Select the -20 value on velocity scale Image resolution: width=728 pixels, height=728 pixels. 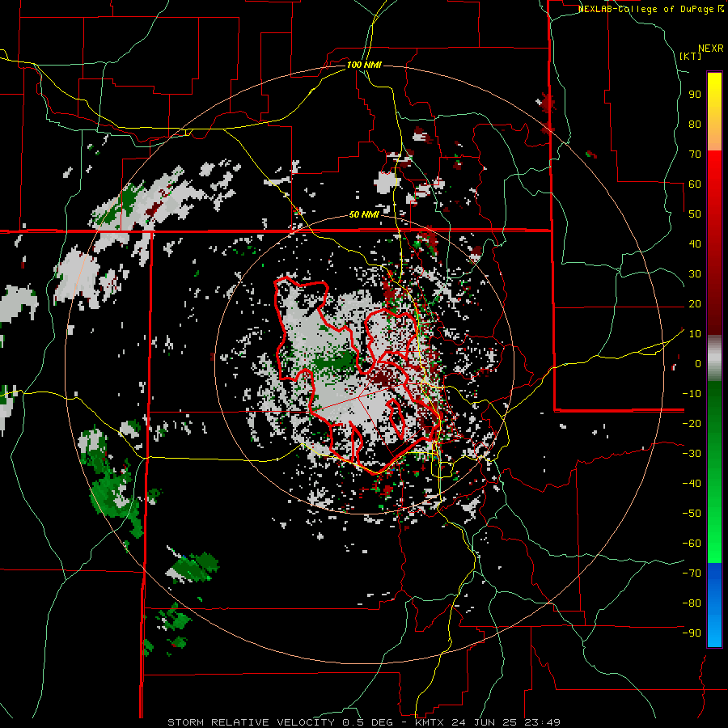click(x=692, y=424)
